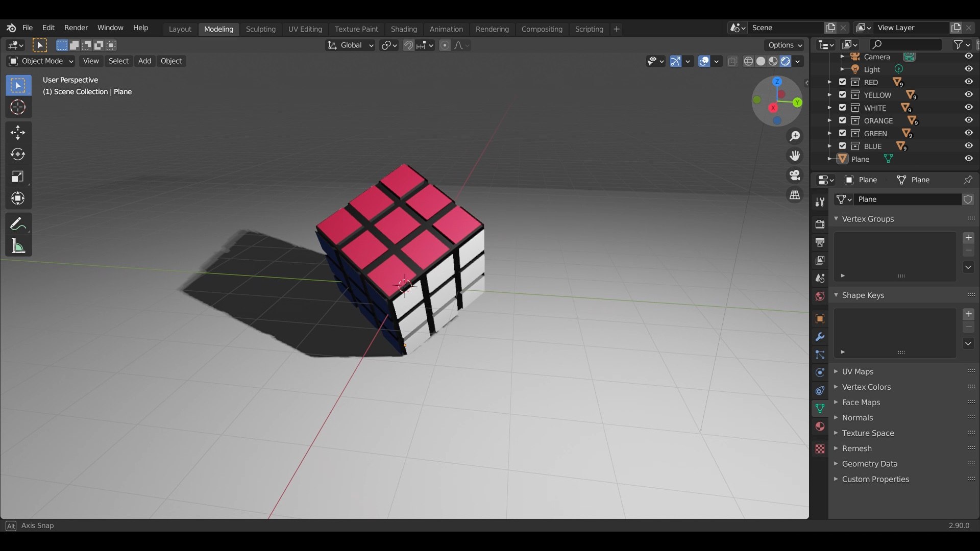Open Output properties tab
The image size is (980, 551).
820,242
